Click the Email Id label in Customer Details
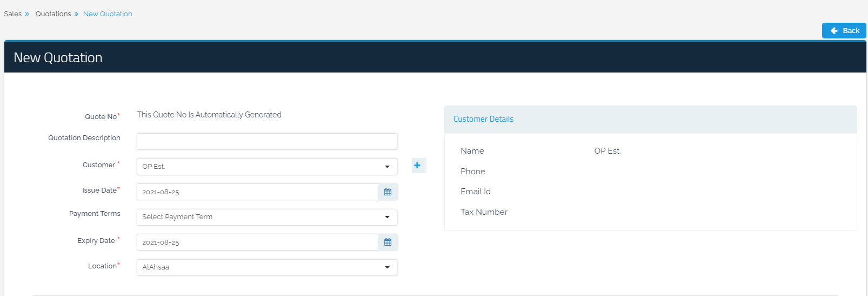 pos(475,192)
